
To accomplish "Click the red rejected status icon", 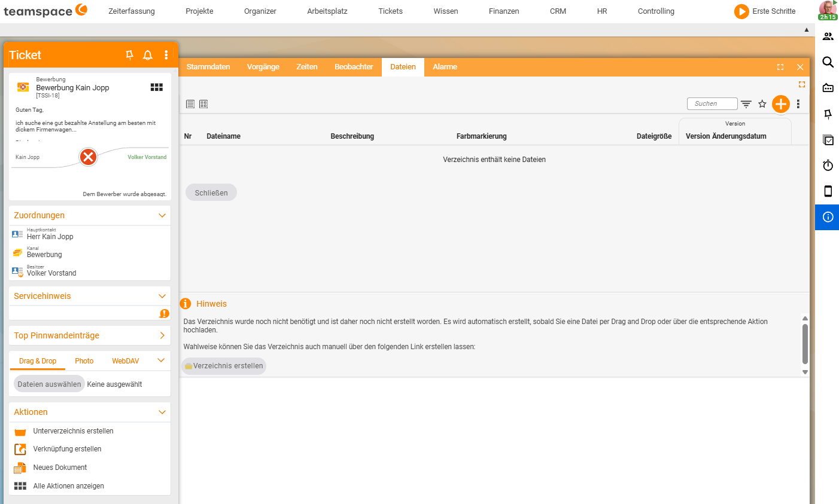I will tap(88, 157).
